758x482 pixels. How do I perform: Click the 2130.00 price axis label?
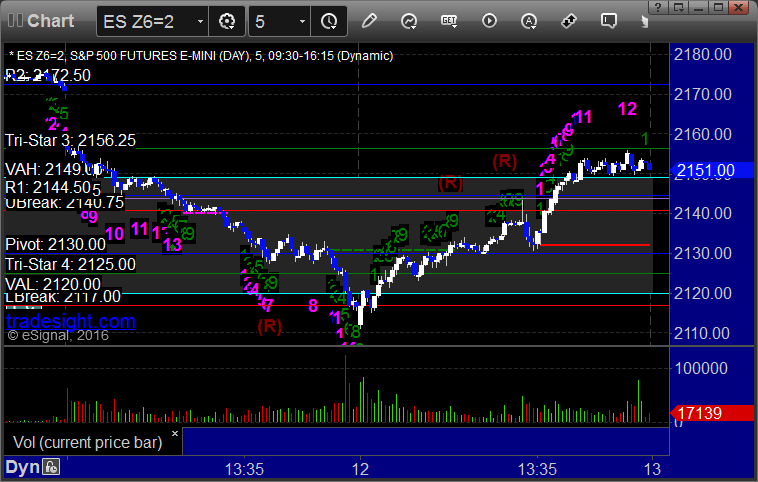tap(702, 253)
